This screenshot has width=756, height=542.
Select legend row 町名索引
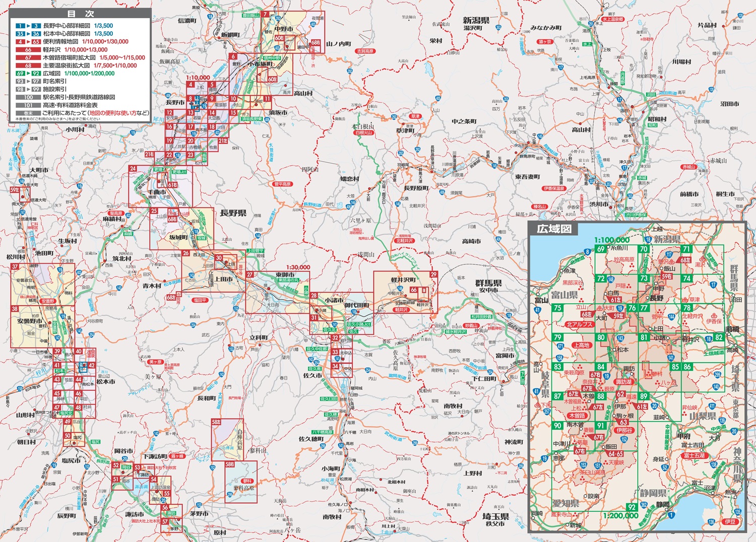coord(41,81)
